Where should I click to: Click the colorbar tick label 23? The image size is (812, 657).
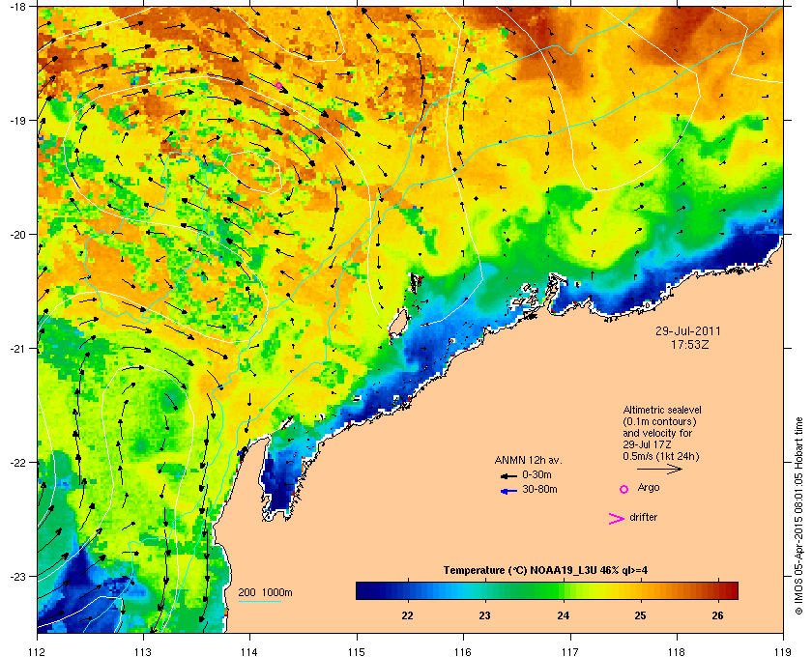pos(484,615)
